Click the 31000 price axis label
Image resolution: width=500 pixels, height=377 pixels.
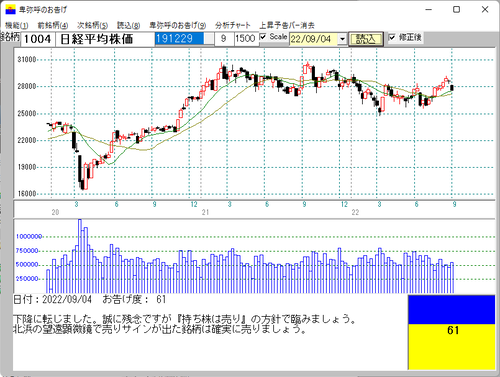click(x=26, y=60)
